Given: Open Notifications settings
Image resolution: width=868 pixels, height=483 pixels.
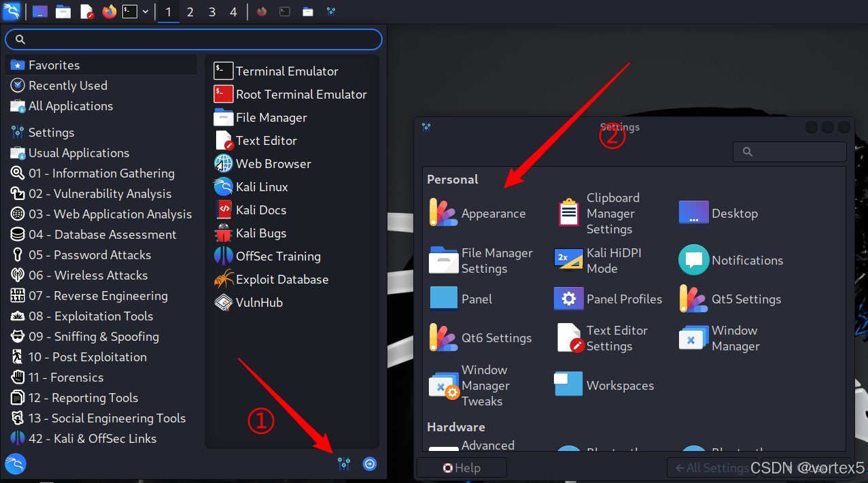Looking at the screenshot, I should click(731, 260).
